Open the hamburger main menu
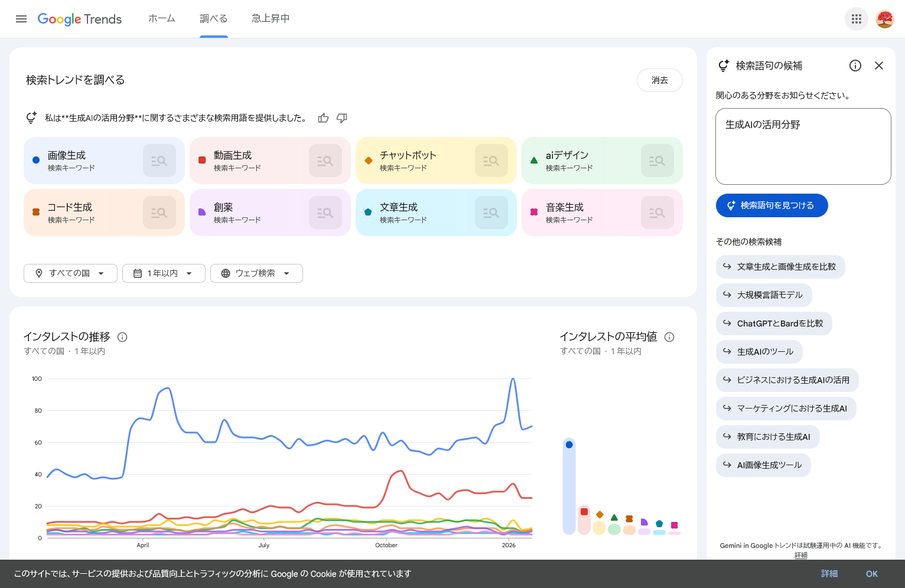Image resolution: width=905 pixels, height=588 pixels. [x=21, y=19]
